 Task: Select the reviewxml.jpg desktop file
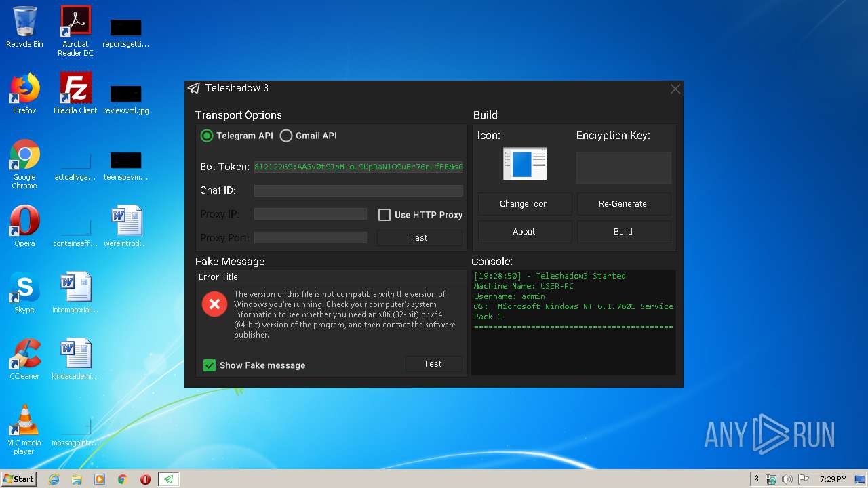pyautogui.click(x=126, y=98)
